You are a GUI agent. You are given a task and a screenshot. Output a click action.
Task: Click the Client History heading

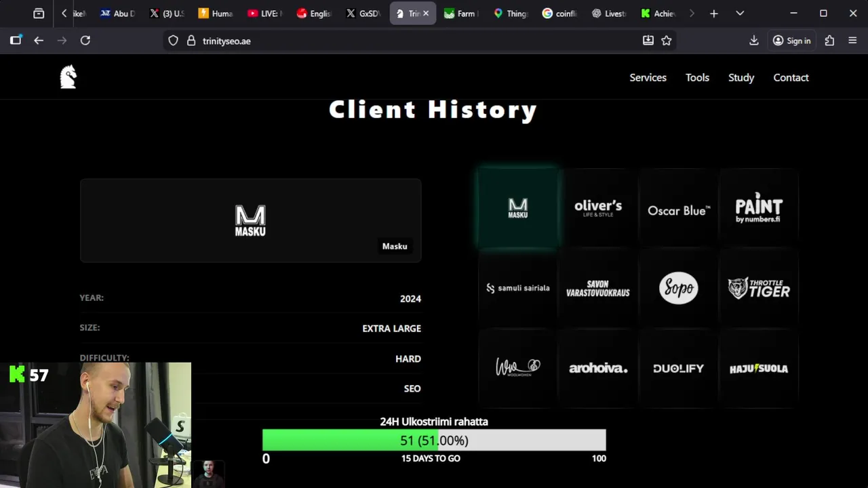[433, 110]
